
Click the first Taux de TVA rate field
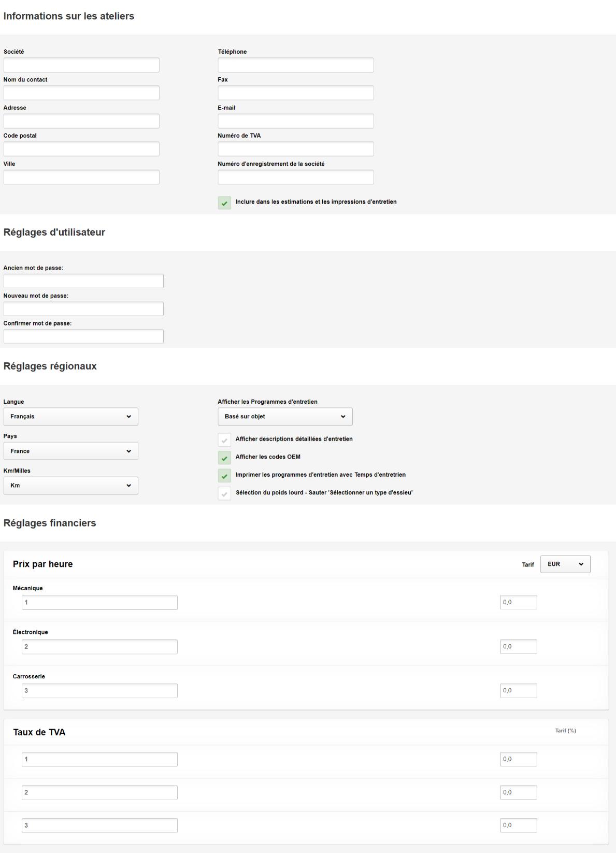pos(519,760)
